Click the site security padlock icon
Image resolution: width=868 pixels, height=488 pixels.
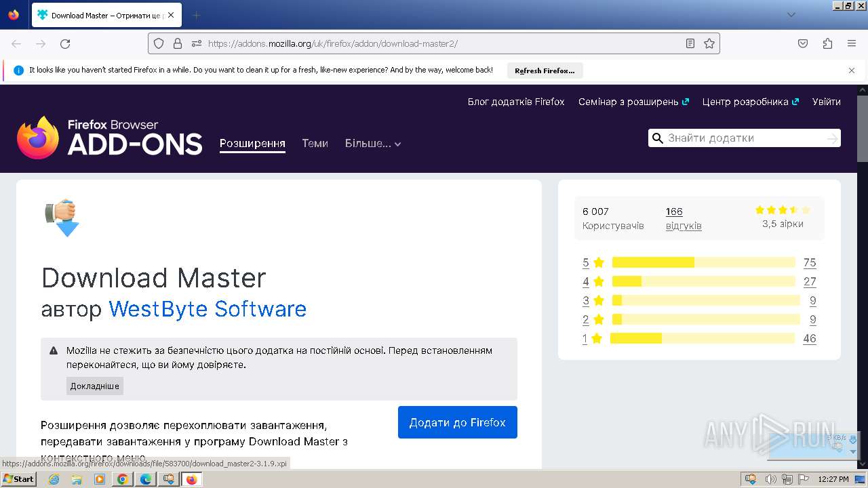[x=178, y=43]
